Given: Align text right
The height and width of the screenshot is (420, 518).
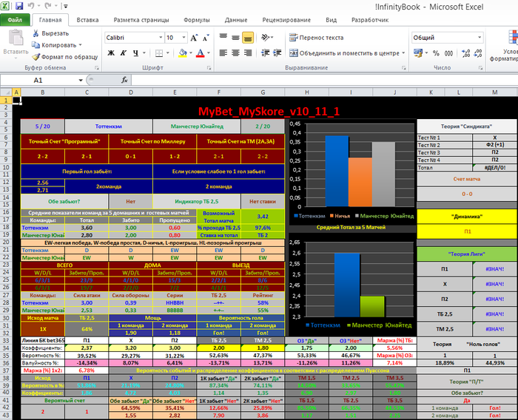Looking at the screenshot, I should [248, 52].
